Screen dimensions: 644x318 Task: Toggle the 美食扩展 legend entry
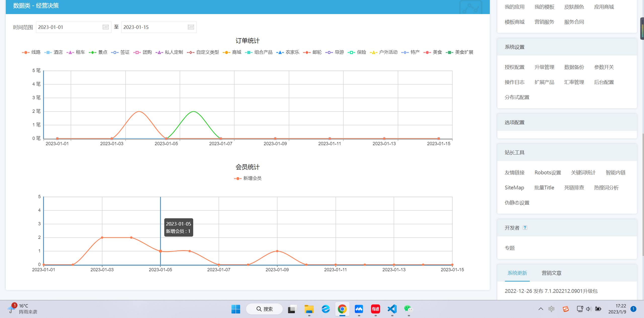[x=460, y=52]
